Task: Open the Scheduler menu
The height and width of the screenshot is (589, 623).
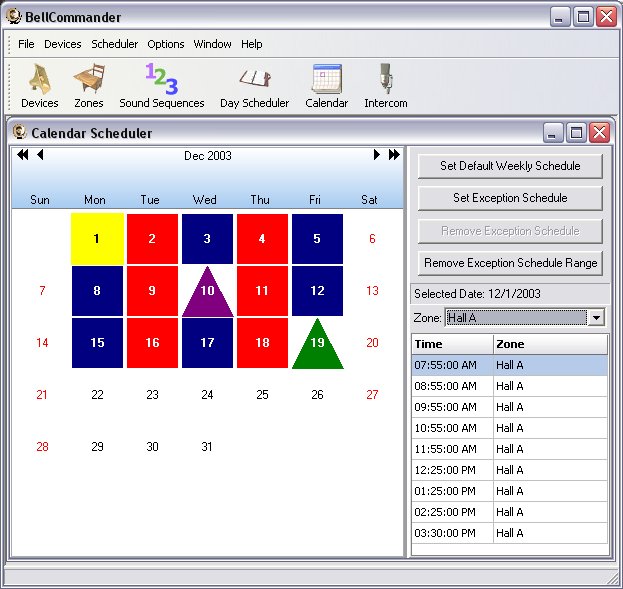Action: [115, 44]
